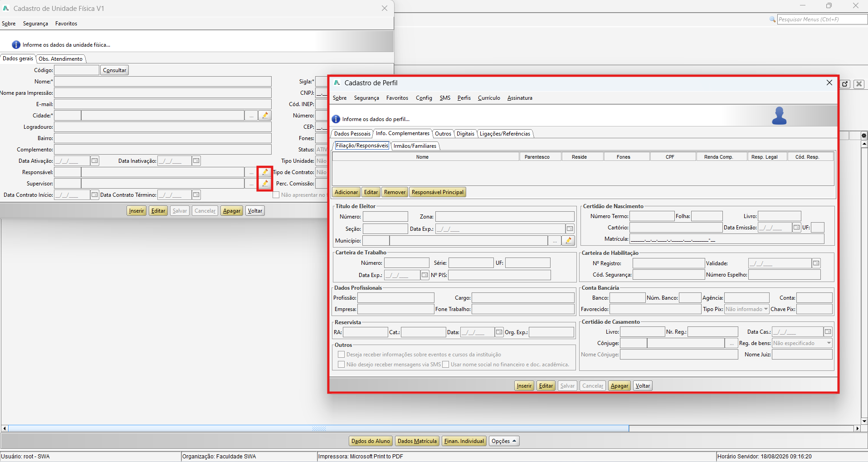
Task: Switch to the Ligações/Referências tab
Action: point(505,134)
